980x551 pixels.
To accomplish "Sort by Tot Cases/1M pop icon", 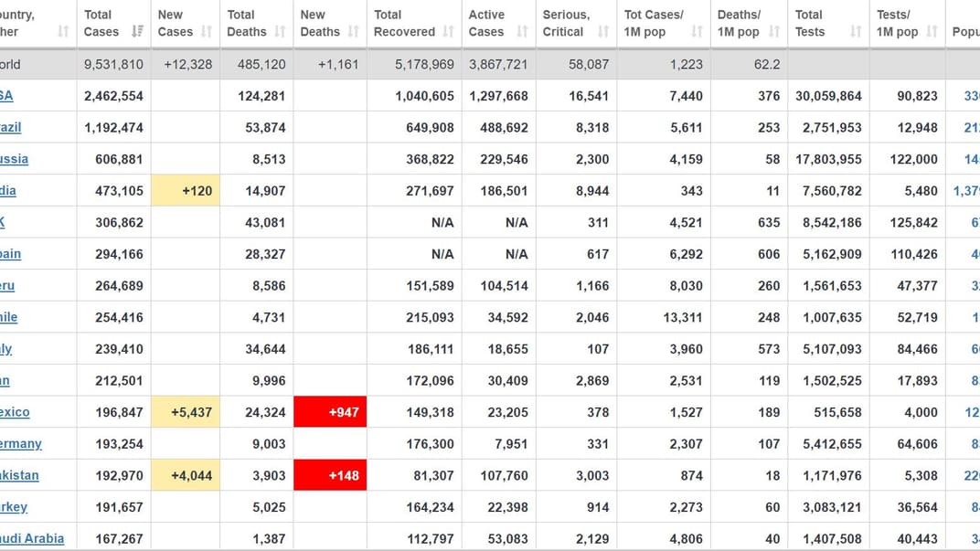I will click(697, 32).
